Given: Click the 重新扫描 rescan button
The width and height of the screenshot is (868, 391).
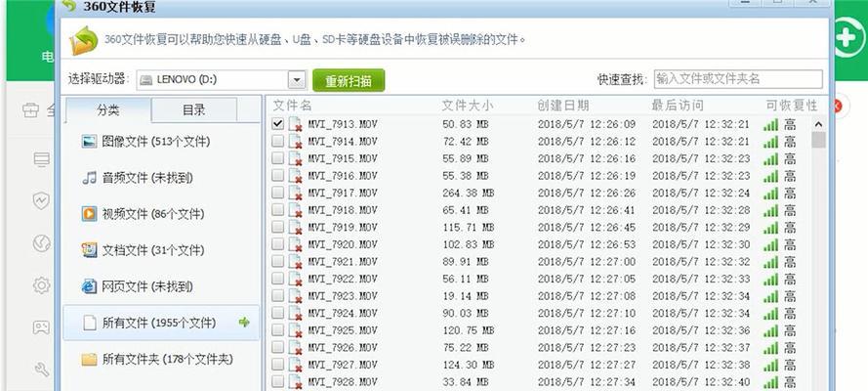Looking at the screenshot, I should 349,80.
